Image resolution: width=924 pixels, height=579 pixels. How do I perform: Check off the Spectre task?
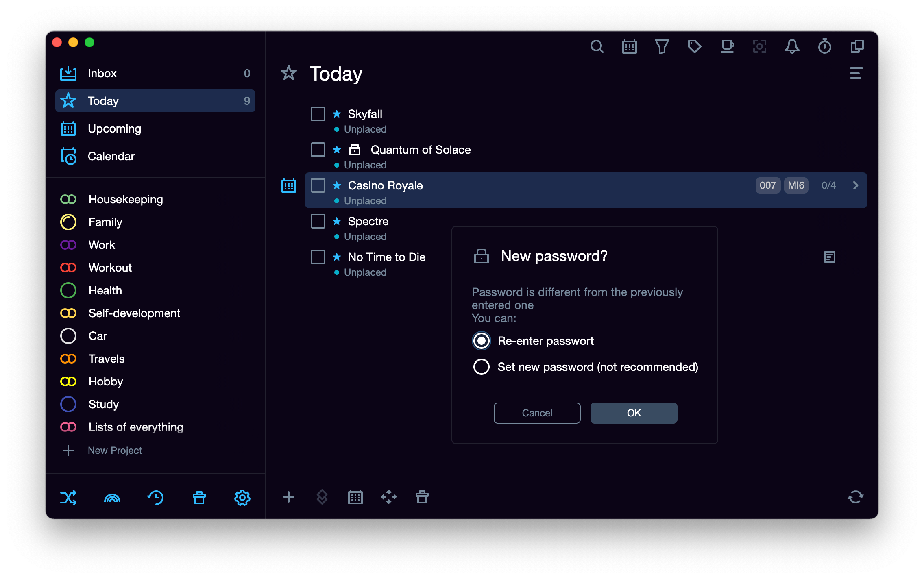(318, 221)
